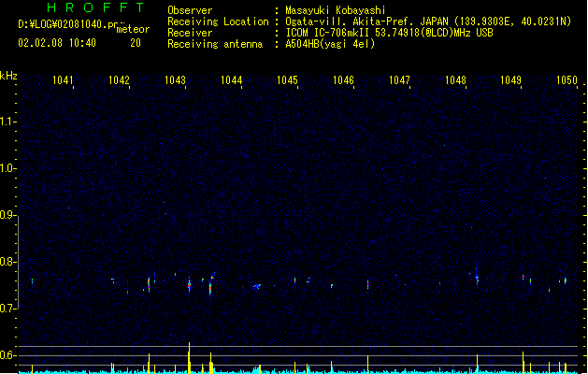Select observer name Masayuki Kobayashi
Viewport: 588px width, 374px height.
[x=336, y=10]
